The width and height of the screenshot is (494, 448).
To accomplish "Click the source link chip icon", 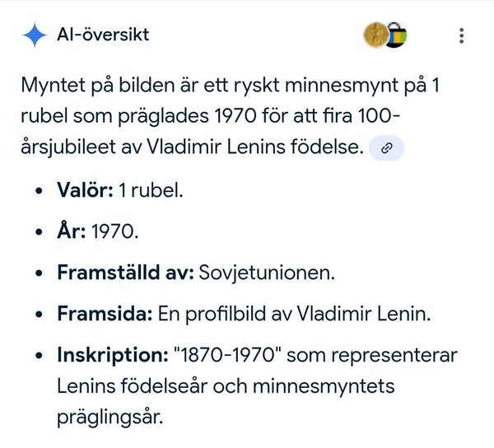I will click(387, 148).
